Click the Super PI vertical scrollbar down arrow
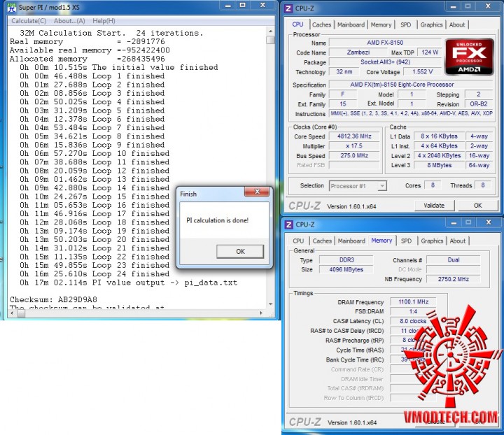Screen dimensions: 504x435 (271, 304)
